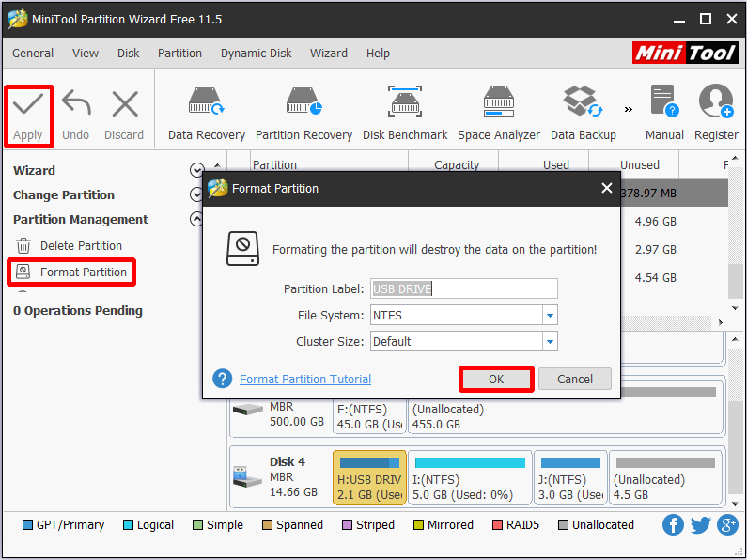The image size is (747, 560).
Task: Click the 4.54 GB unused value
Action: pyautogui.click(x=656, y=277)
